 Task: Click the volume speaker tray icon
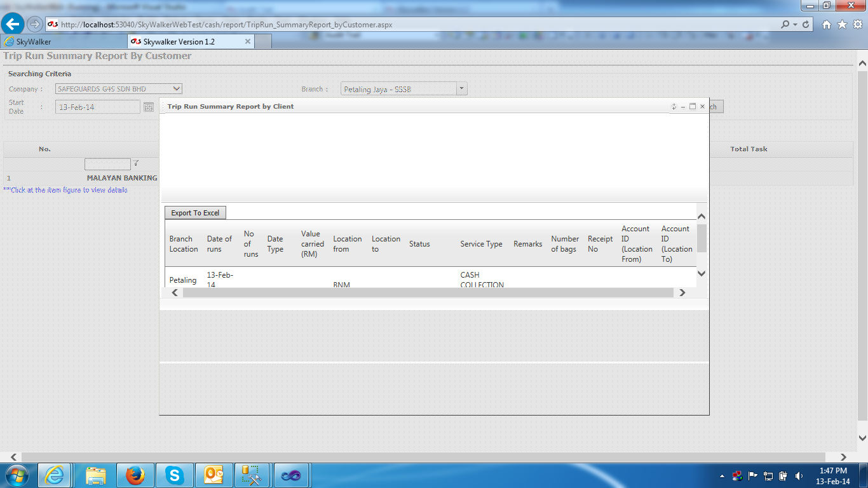point(798,476)
